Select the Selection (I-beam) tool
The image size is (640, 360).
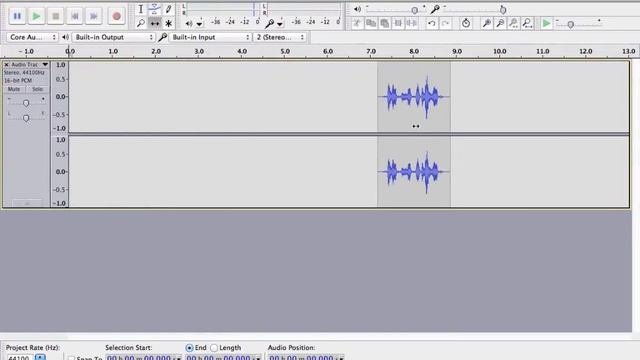141,9
